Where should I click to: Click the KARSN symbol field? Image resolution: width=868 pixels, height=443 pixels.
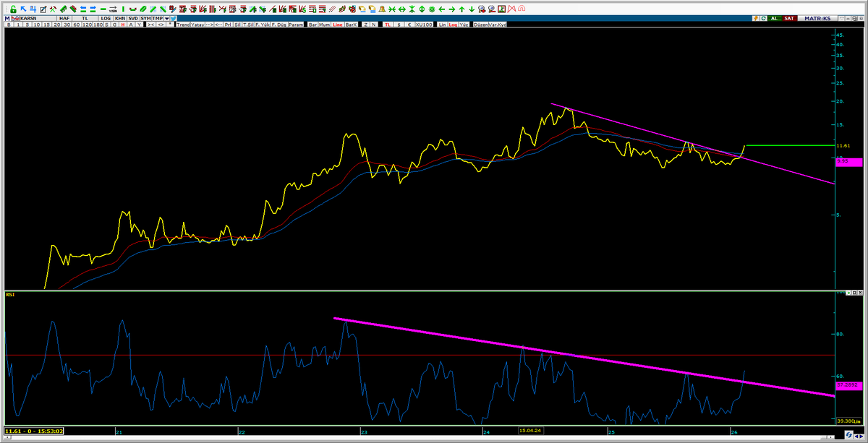coord(38,17)
